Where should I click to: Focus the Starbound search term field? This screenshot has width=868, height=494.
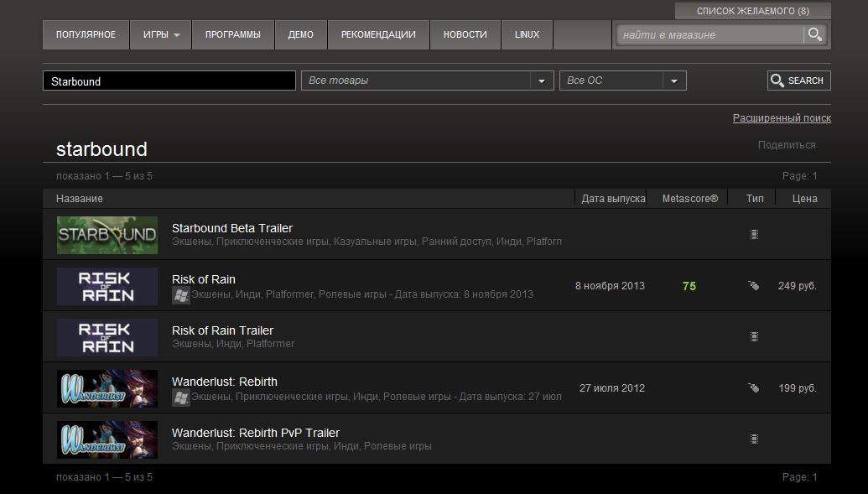169,81
